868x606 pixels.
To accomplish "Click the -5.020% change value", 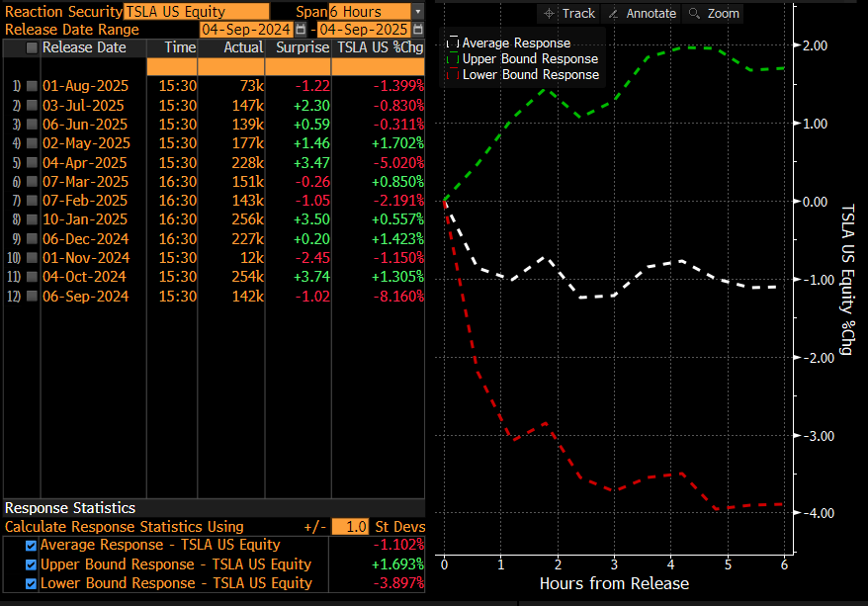I will [x=398, y=163].
